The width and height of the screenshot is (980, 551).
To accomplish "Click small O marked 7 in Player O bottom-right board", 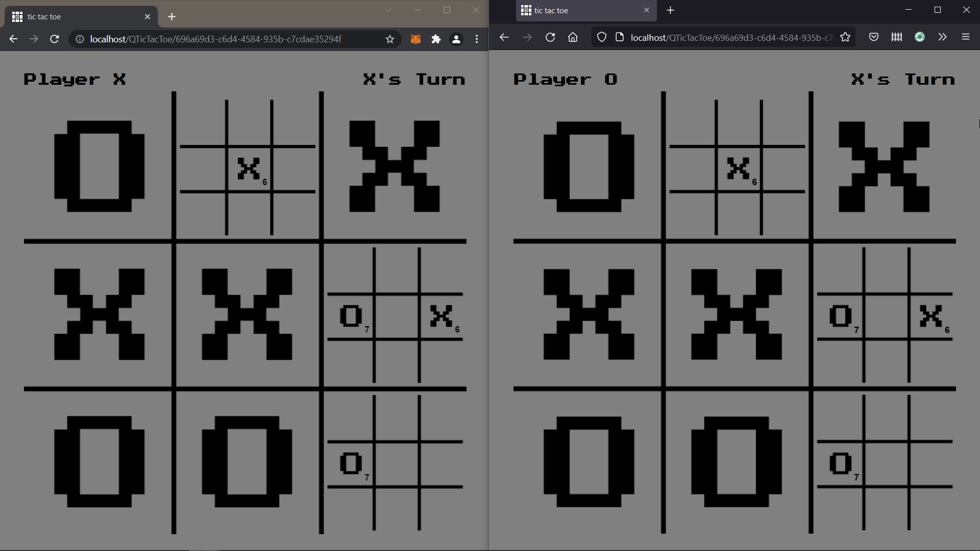I will 841,464.
